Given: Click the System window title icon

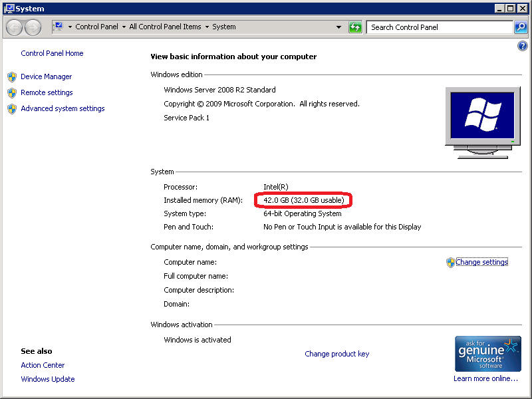Looking at the screenshot, I should click(x=9, y=9).
